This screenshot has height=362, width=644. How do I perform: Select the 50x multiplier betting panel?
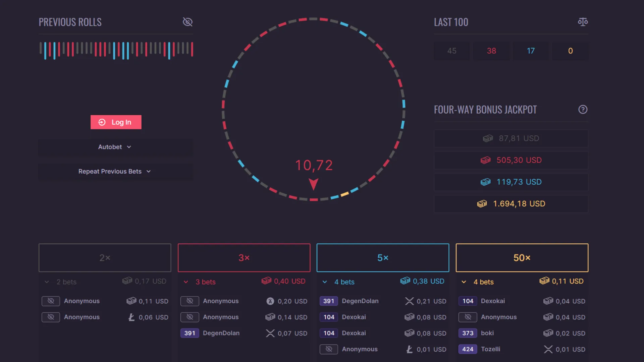(522, 257)
